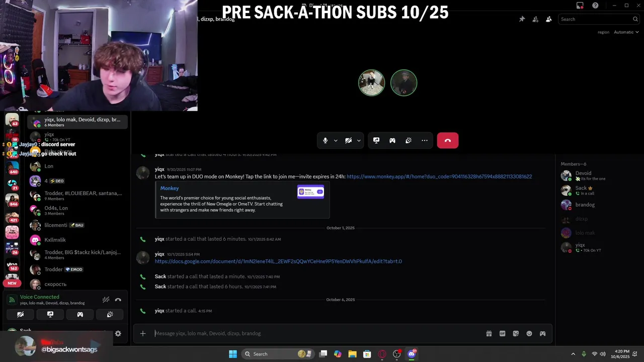This screenshot has height=362, width=644.
Task: Open DM with lilcementi
Action: click(77, 225)
